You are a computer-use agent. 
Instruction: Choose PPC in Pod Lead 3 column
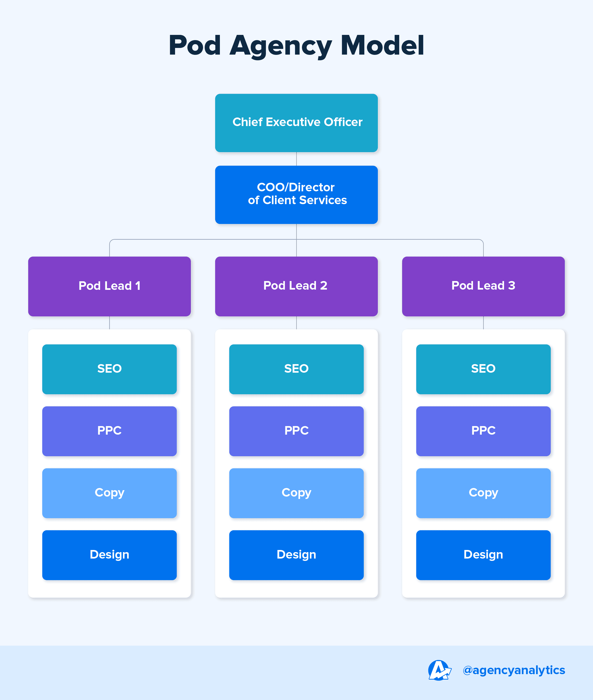point(483,431)
